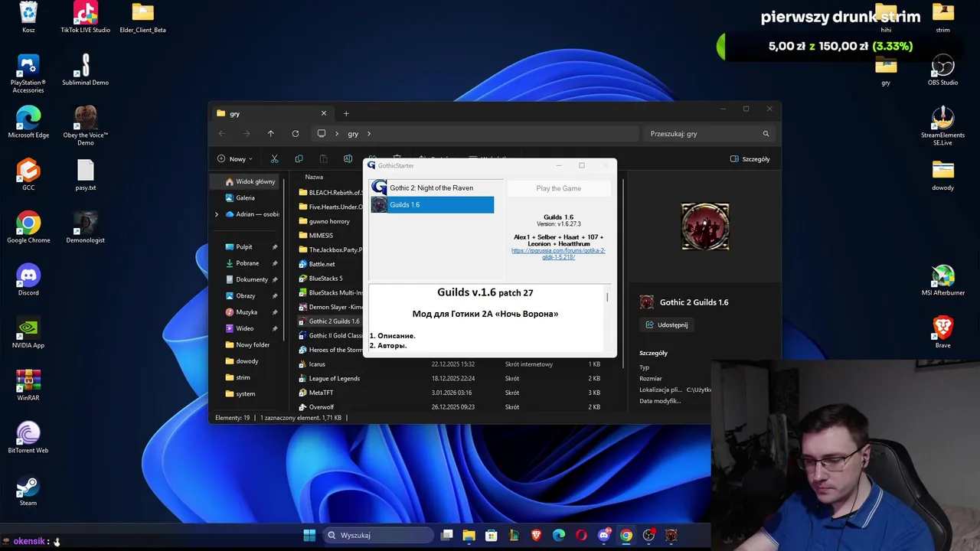Open Obrazy in Explorer sidebar
The height and width of the screenshot is (551, 980).
[247, 295]
